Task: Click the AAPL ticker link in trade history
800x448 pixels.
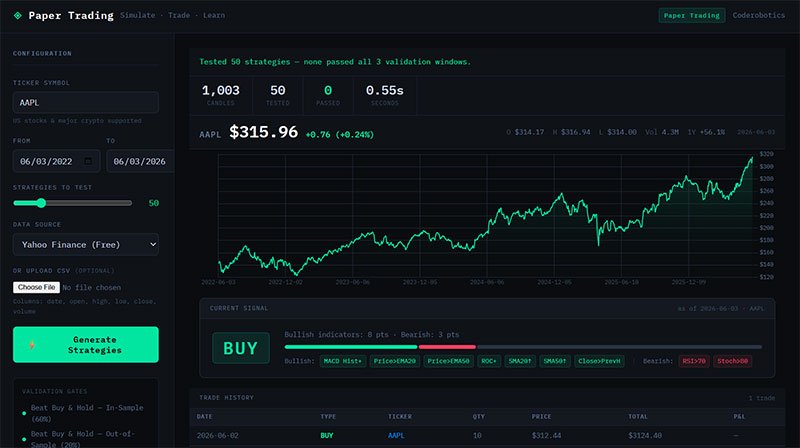Action: 396,436
